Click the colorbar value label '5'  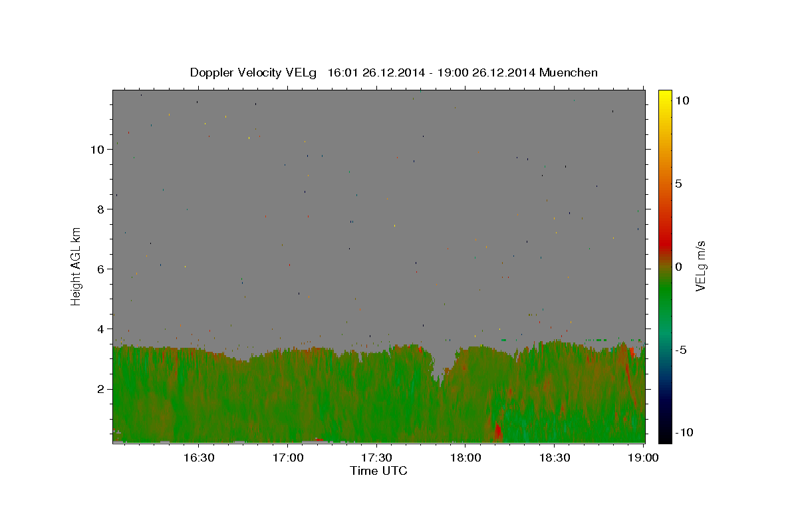pos(678,184)
